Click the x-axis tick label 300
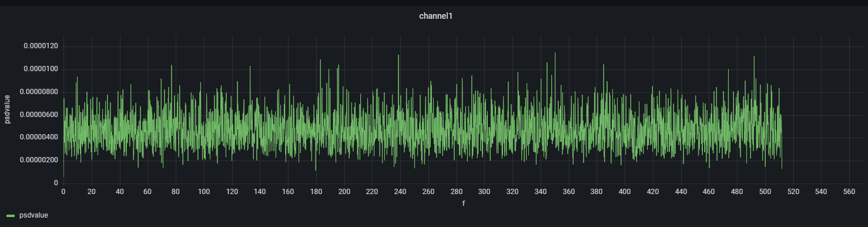Viewport: 868px width, 227px height. pyautogui.click(x=484, y=192)
